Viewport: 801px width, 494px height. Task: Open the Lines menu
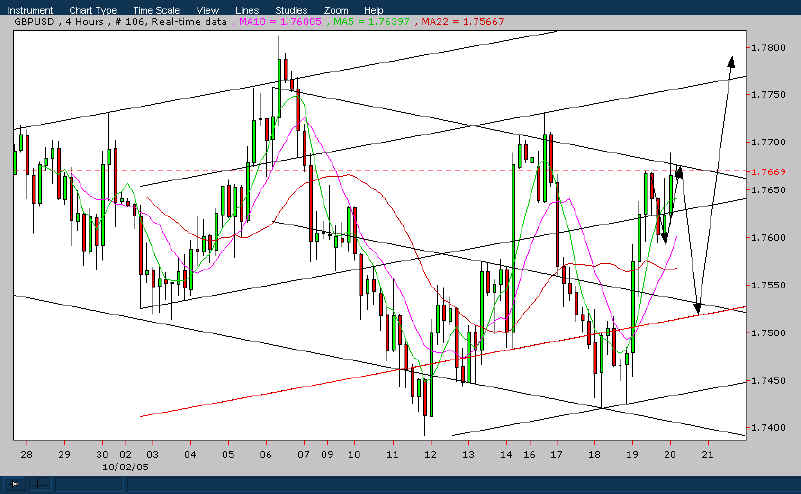247,10
